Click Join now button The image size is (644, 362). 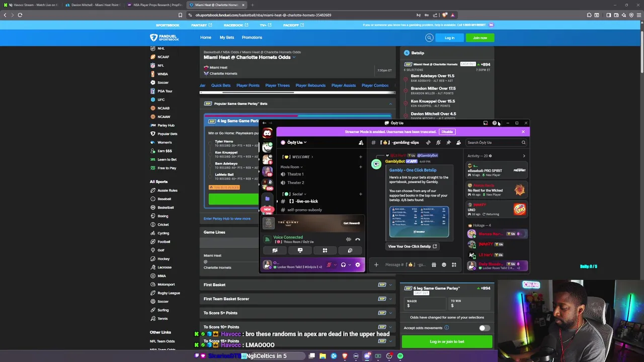[480, 38]
